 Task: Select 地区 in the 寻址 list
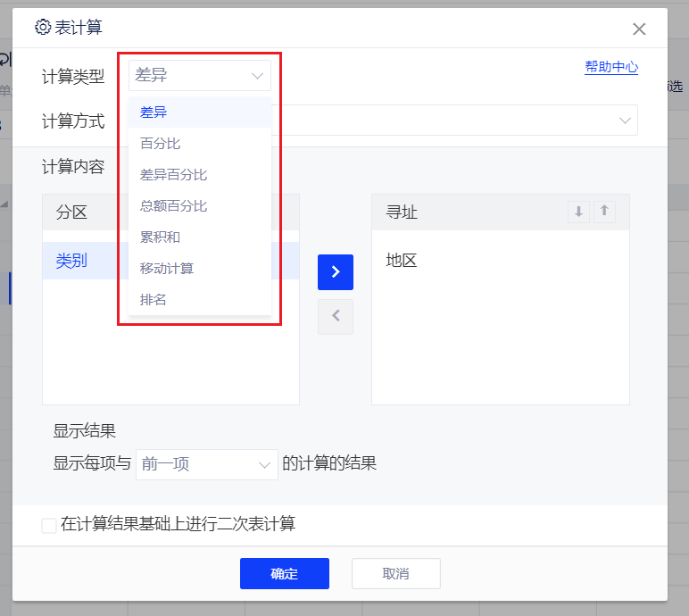(402, 261)
